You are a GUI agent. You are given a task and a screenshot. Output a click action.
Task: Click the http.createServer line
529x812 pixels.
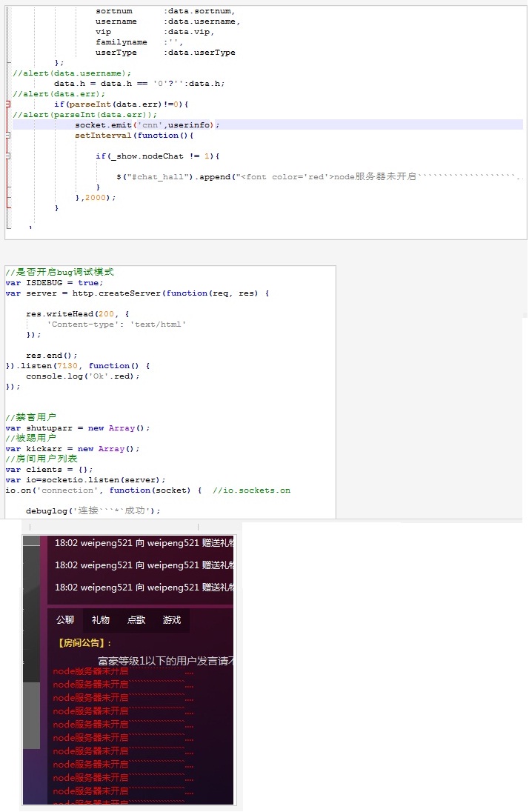point(137,293)
